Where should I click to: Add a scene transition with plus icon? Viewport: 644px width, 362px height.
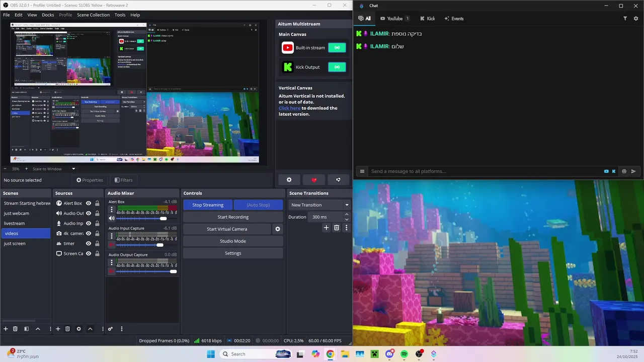(326, 228)
